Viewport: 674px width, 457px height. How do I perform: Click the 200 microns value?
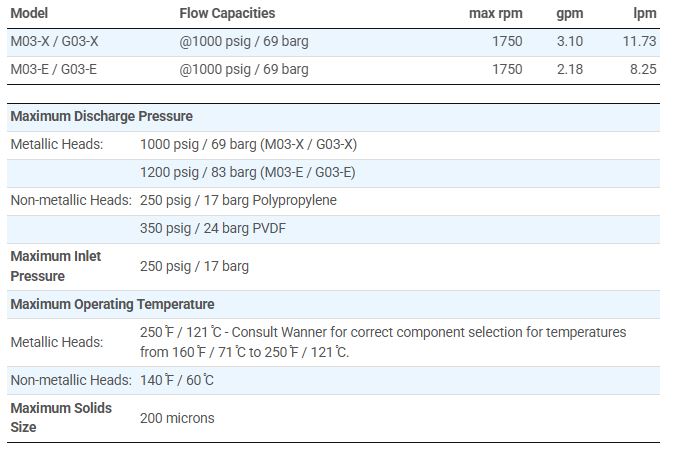click(x=177, y=418)
